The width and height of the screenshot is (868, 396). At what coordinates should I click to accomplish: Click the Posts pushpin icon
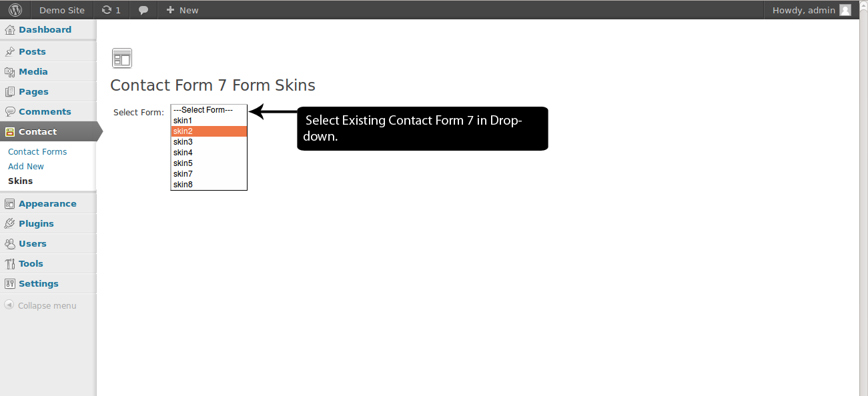pos(9,51)
